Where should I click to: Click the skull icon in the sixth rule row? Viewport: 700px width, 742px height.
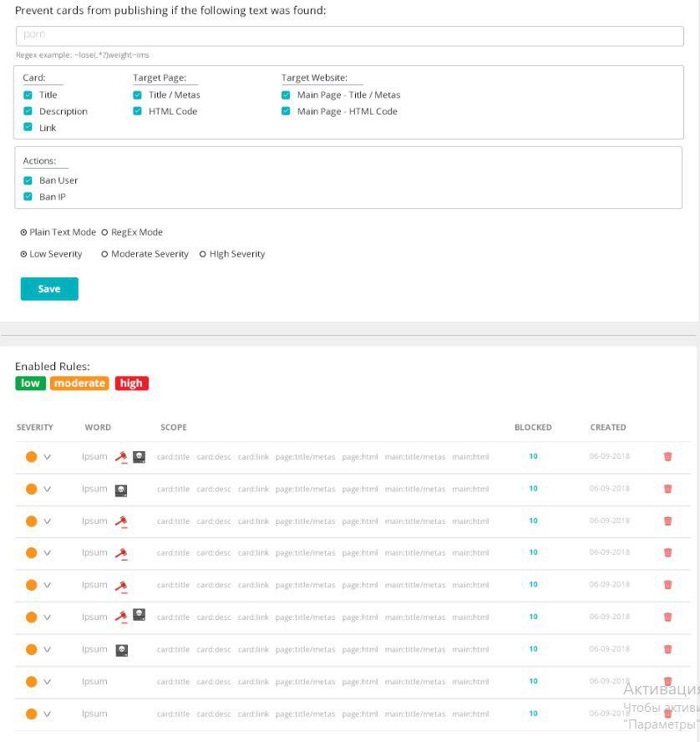(x=139, y=615)
